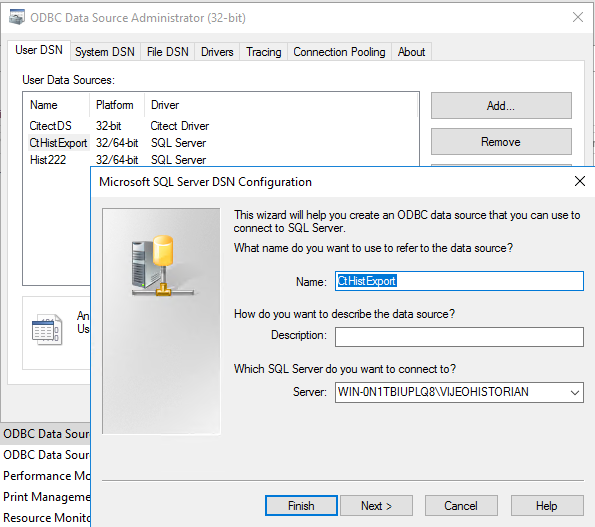Open the Performance Monitor entry
The width and height of the screenshot is (595, 527).
point(46,475)
